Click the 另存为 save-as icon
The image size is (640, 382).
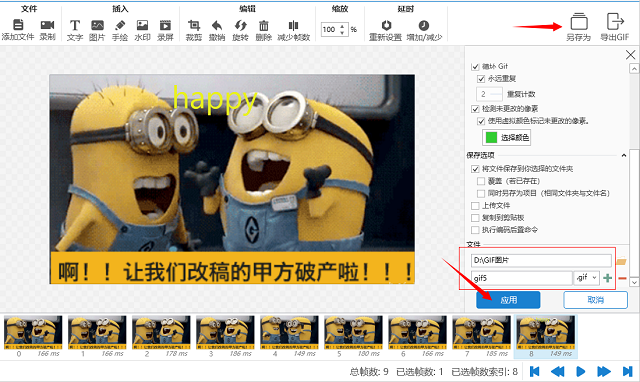click(579, 21)
